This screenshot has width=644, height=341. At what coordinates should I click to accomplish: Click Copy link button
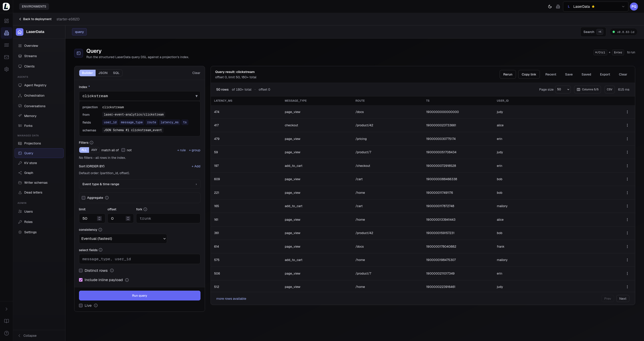(x=529, y=74)
